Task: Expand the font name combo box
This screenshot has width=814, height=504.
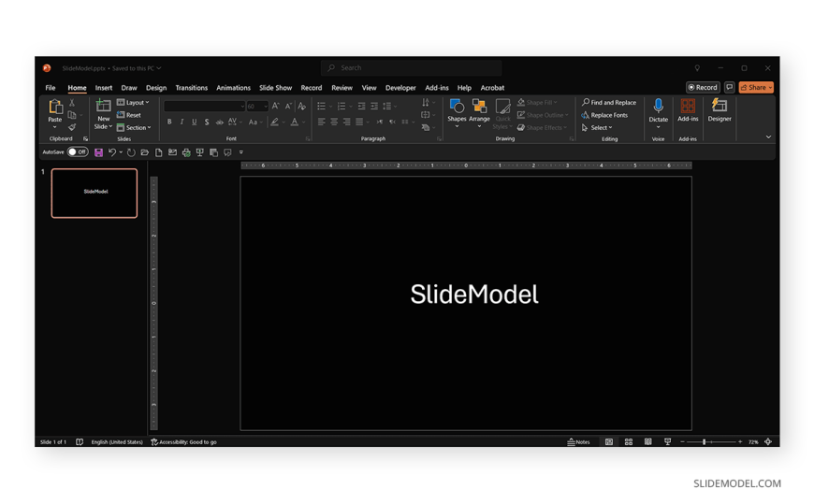Action: pos(242,107)
